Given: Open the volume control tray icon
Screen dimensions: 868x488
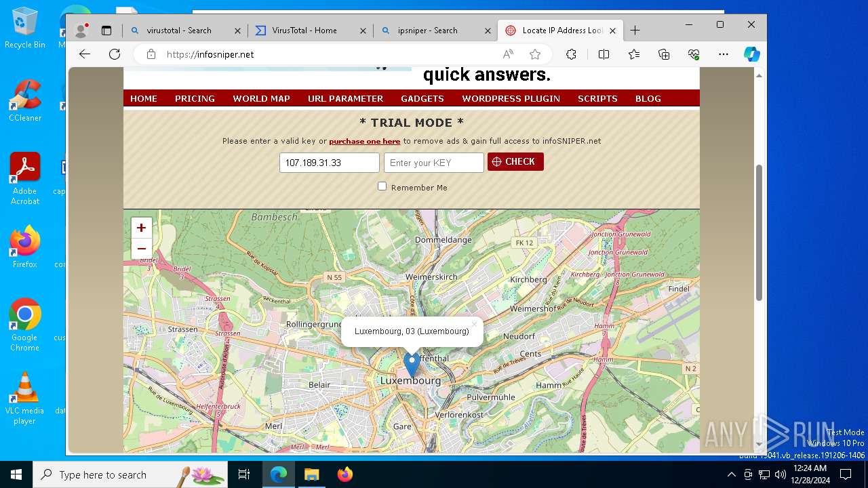Looking at the screenshot, I should click(780, 474).
